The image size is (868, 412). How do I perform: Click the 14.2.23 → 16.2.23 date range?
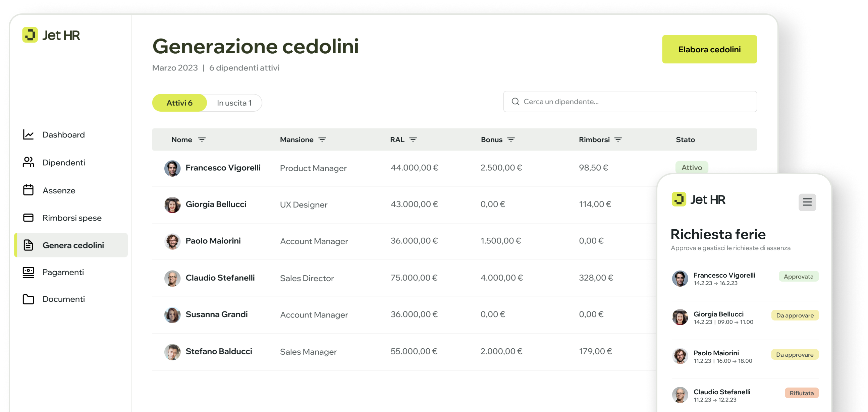(x=715, y=283)
